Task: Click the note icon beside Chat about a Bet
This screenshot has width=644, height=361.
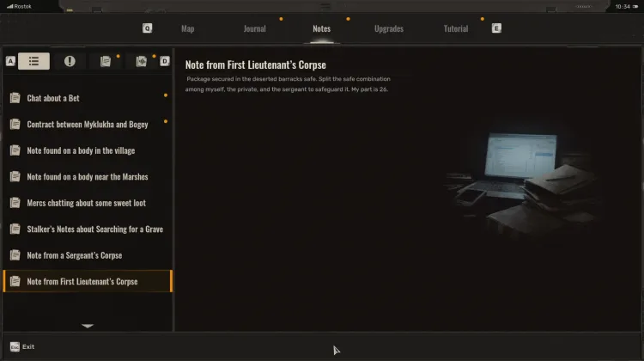Action: pyautogui.click(x=15, y=98)
